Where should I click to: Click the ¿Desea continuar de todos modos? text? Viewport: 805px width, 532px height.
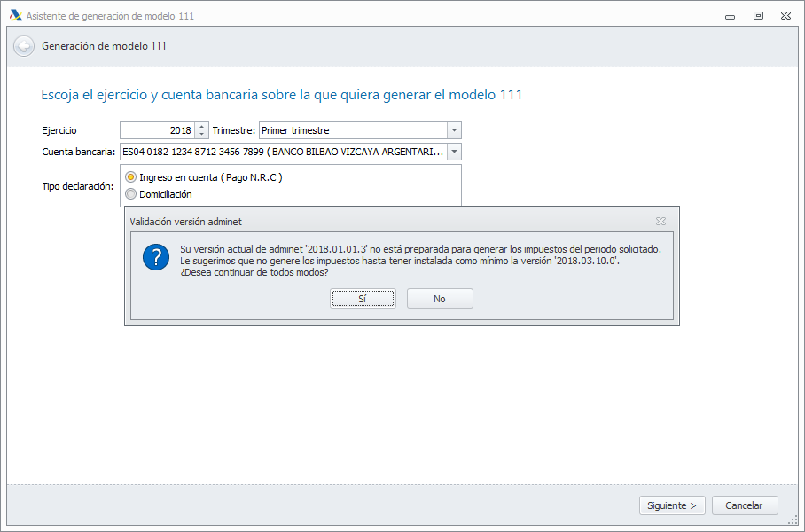coord(254,273)
